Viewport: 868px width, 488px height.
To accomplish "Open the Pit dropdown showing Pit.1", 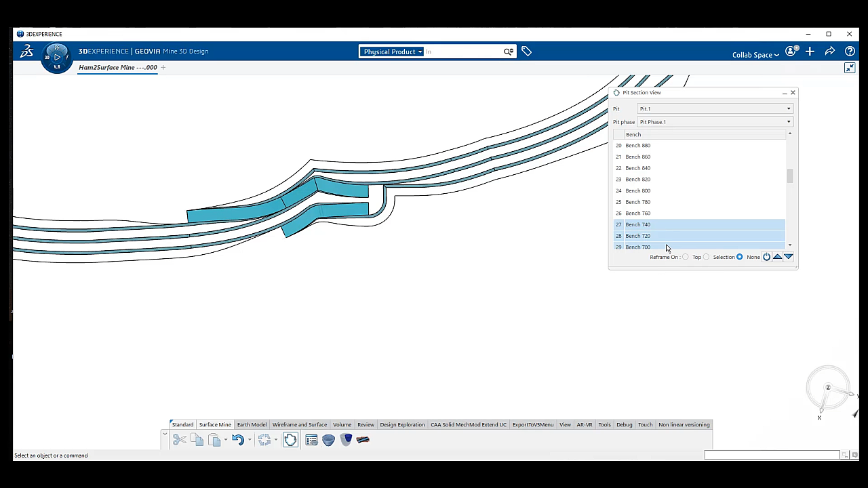I will click(714, 108).
